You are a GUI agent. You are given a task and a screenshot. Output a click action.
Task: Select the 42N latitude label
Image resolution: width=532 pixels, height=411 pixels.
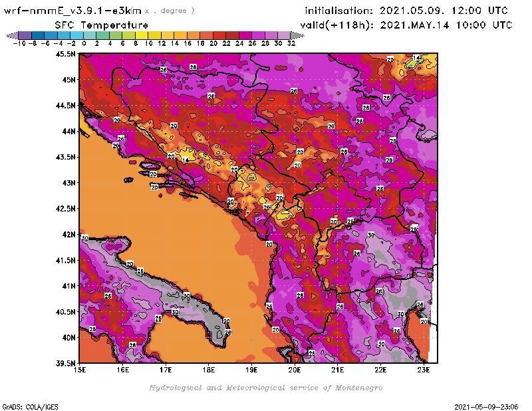[x=68, y=235]
